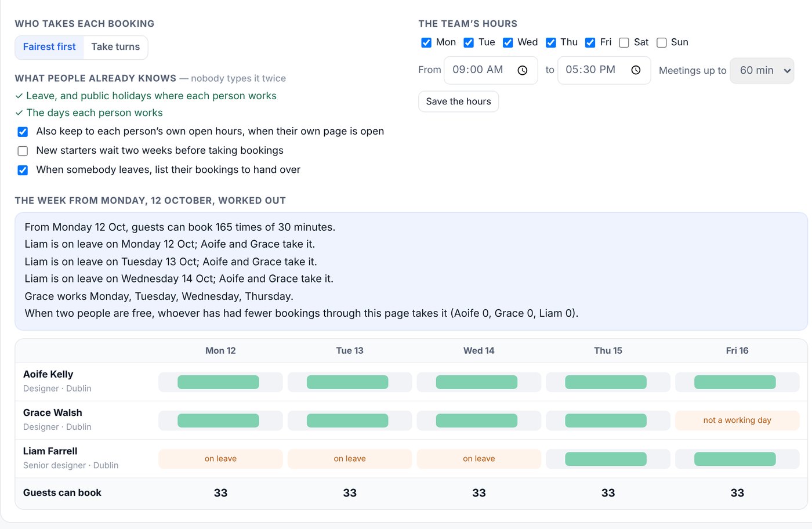Image resolution: width=812 pixels, height=529 pixels.
Task: Click Liam Farrell's 'on leave' cell for Wed 14
Action: pos(479,459)
